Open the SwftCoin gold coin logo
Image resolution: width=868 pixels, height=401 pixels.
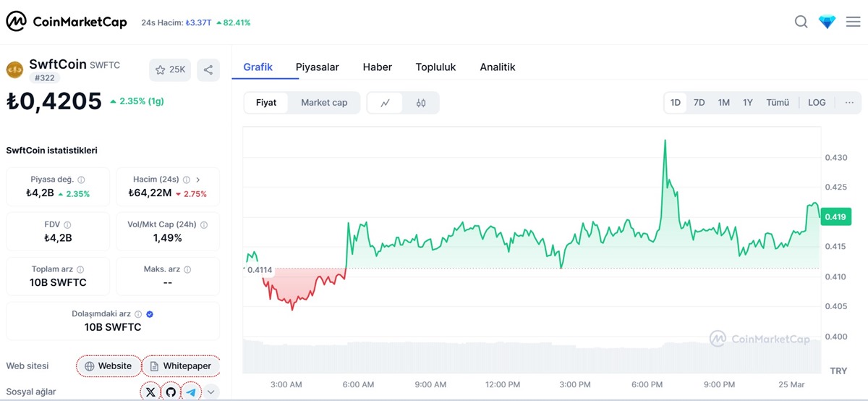14,69
